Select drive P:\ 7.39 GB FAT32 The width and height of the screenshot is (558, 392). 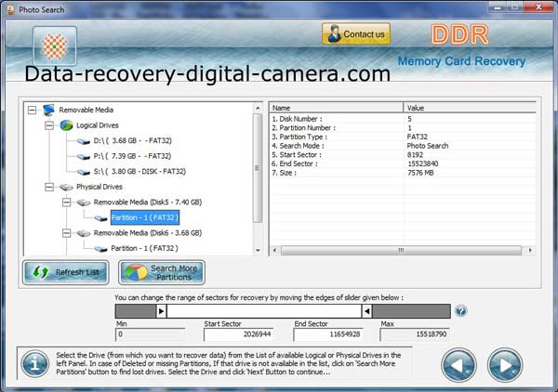[x=132, y=156]
